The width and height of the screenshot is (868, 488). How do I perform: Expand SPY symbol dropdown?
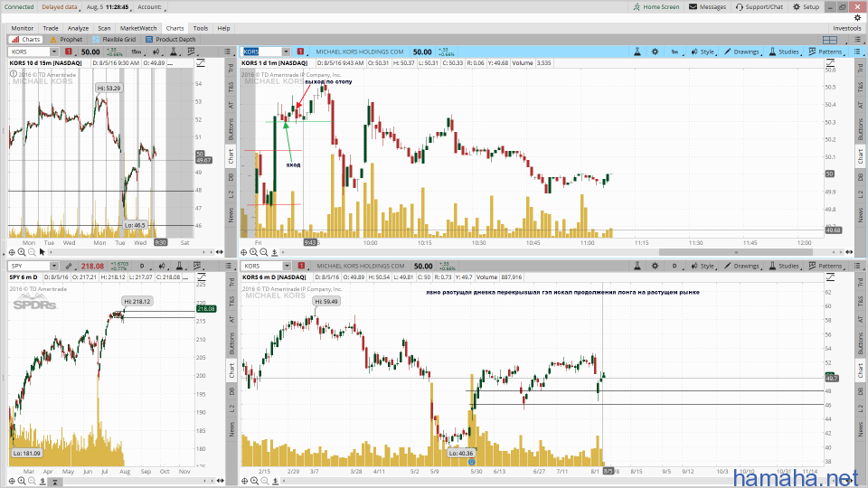coord(53,266)
